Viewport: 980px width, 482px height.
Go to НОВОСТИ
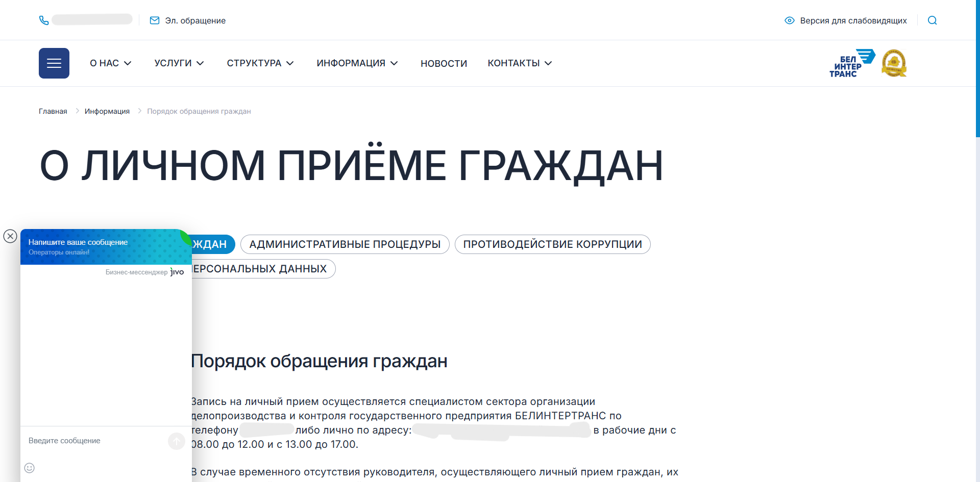(444, 63)
